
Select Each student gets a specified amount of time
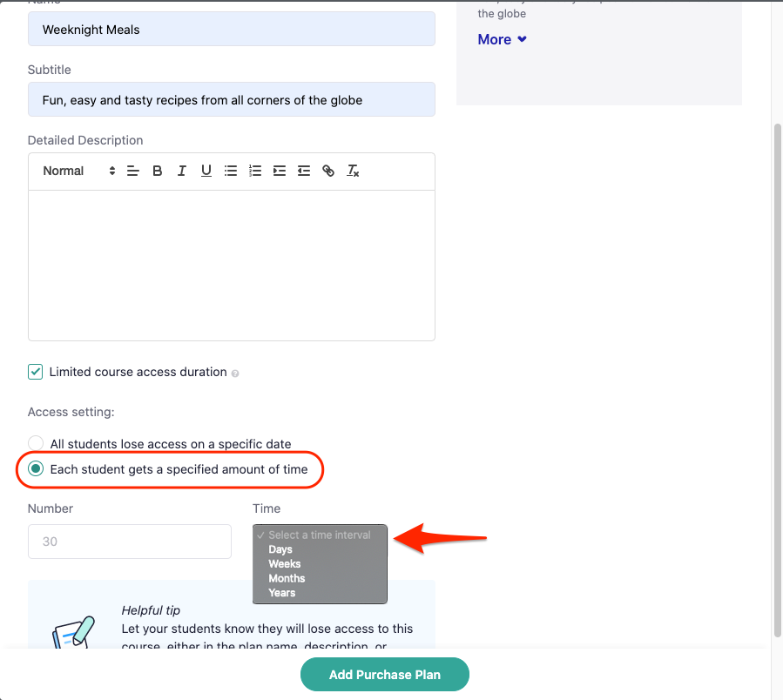[36, 468]
